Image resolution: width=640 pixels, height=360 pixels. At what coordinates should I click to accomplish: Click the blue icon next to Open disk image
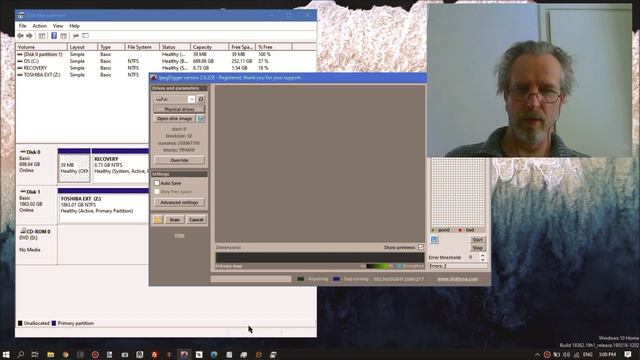click(x=201, y=118)
